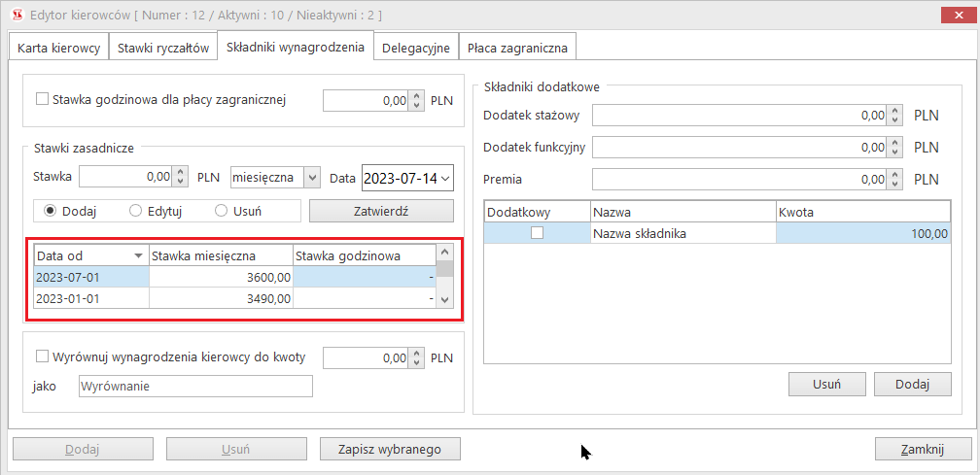The image size is (980, 475).
Task: Click the Nazwa column header
Action: pos(683,212)
